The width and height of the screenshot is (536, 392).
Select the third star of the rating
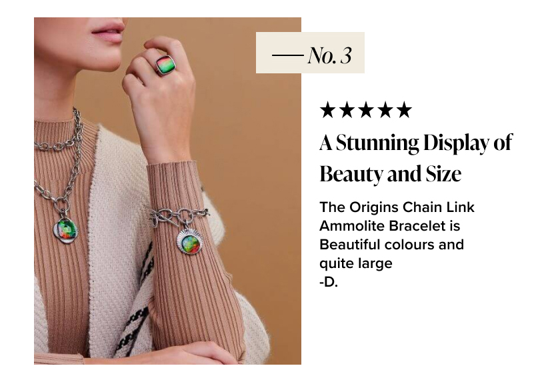click(366, 110)
